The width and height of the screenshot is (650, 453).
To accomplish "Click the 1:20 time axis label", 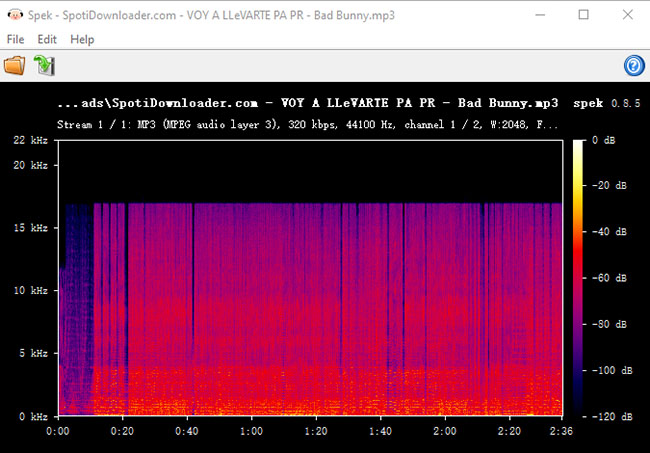I will (316, 431).
